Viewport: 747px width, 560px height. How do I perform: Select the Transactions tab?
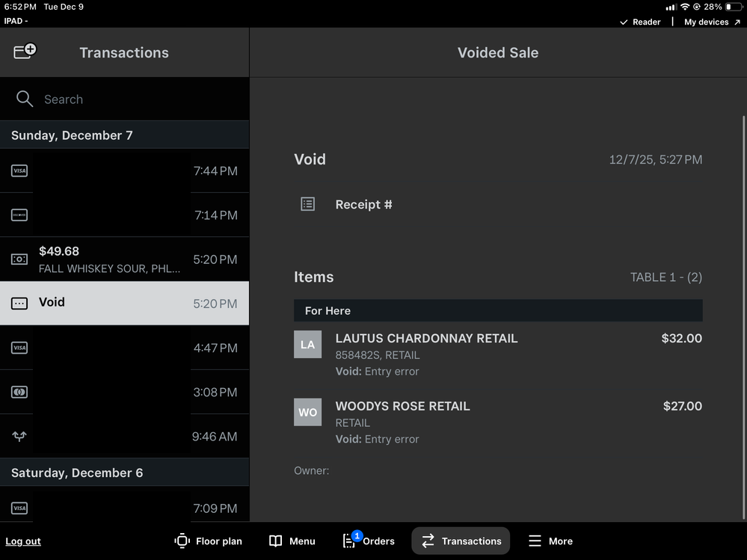tap(461, 541)
